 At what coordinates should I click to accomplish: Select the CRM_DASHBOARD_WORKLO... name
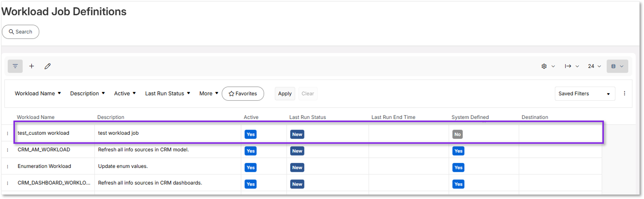[x=54, y=183]
